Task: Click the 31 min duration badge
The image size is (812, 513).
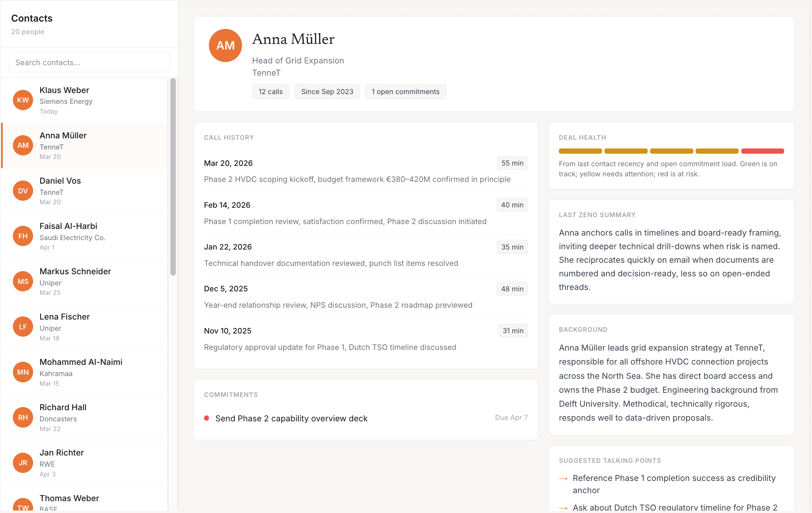Action: click(x=513, y=331)
